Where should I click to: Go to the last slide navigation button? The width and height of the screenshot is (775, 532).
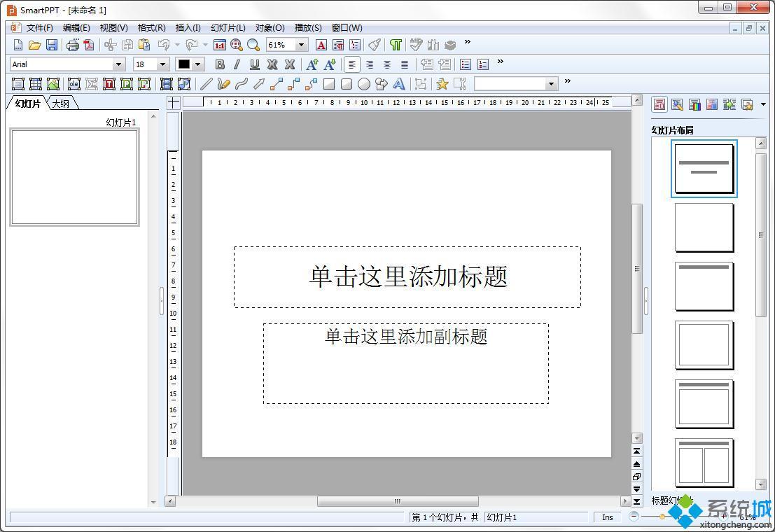(636, 501)
